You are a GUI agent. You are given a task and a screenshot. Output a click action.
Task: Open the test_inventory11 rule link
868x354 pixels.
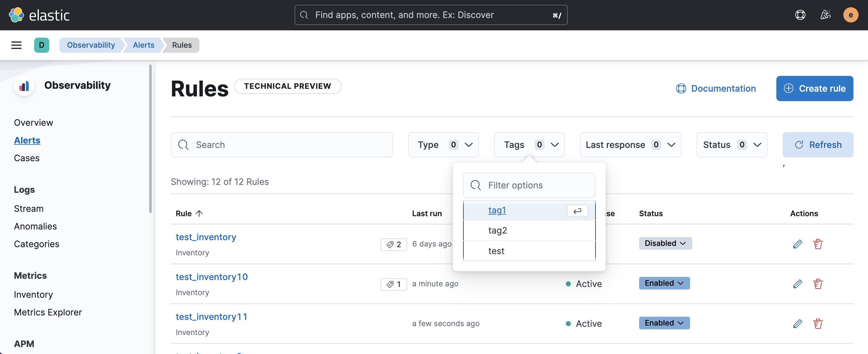[211, 317]
